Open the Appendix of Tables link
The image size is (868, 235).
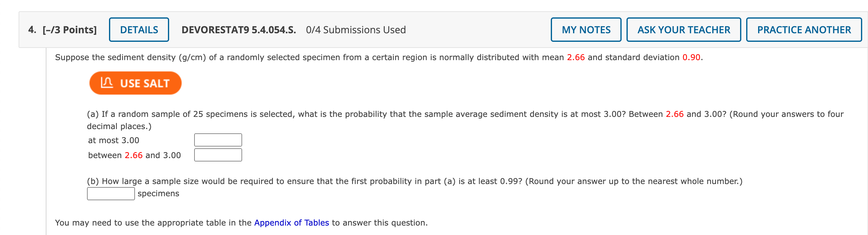point(292,222)
